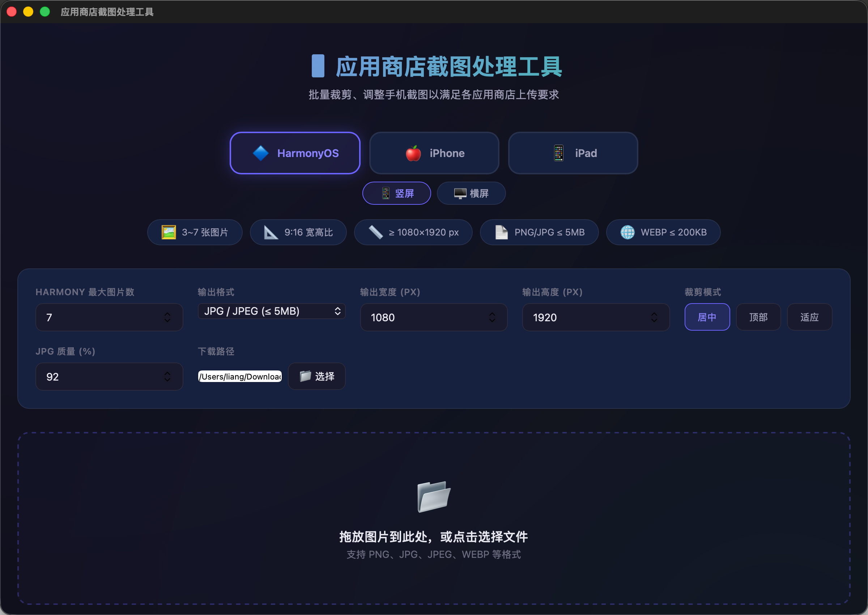Click the 输出宽度 stepper arrows

(x=492, y=317)
